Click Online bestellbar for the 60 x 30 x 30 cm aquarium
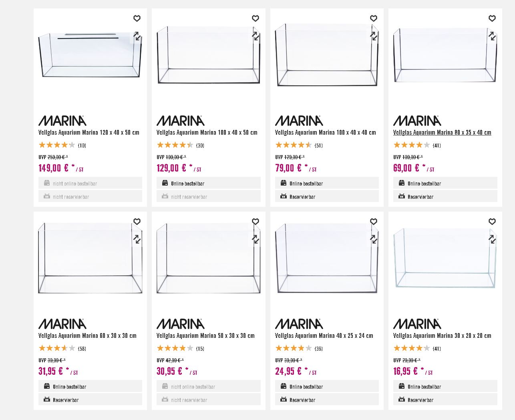This screenshot has width=515, height=420. [90, 387]
